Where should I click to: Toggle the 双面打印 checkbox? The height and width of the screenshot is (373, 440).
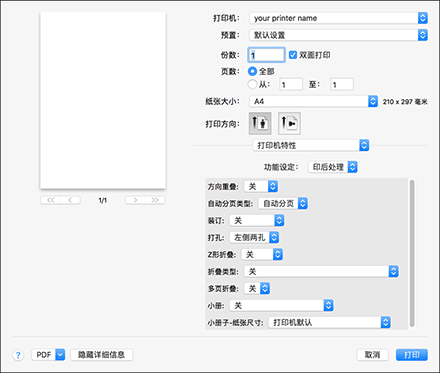pyautogui.click(x=293, y=55)
